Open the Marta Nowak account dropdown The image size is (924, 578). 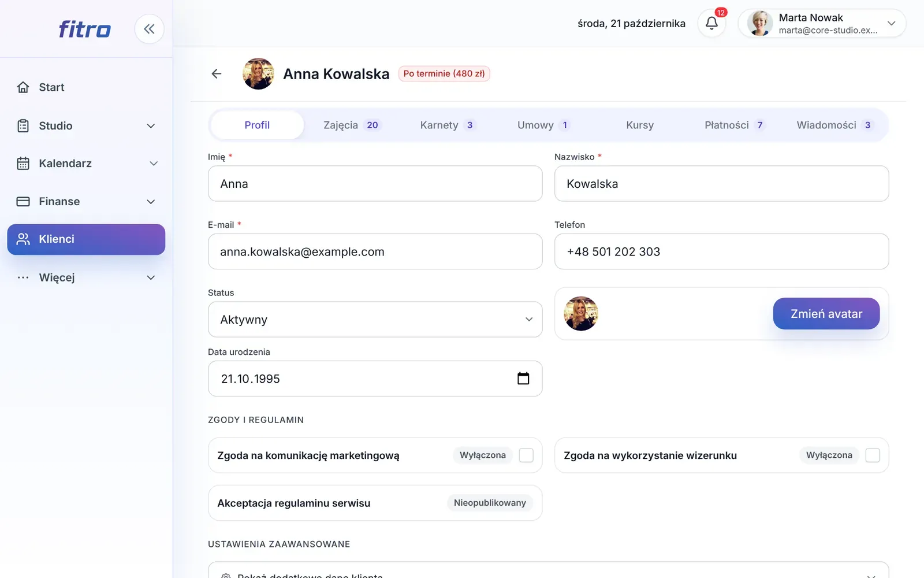point(822,23)
